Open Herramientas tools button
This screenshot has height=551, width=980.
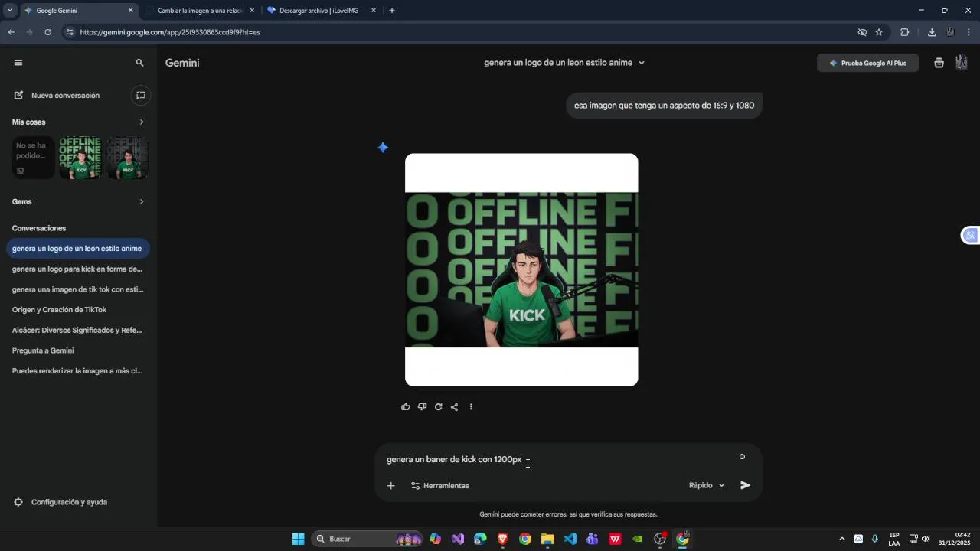tap(440, 485)
